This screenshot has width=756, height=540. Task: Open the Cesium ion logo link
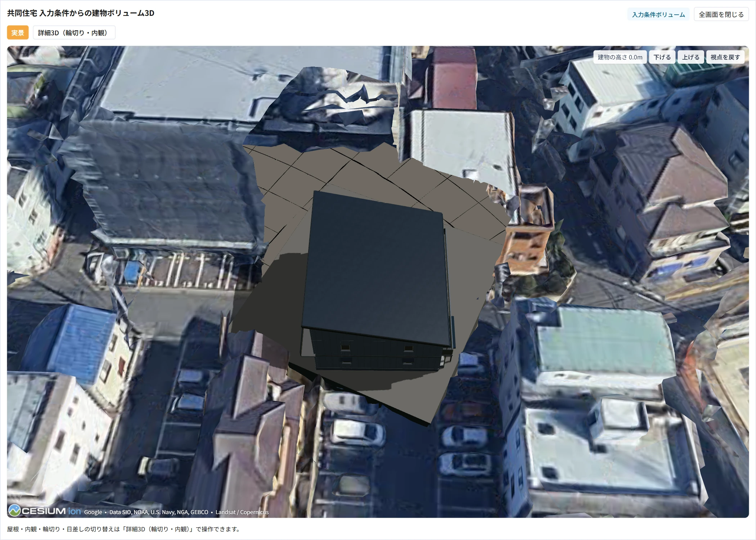click(45, 511)
